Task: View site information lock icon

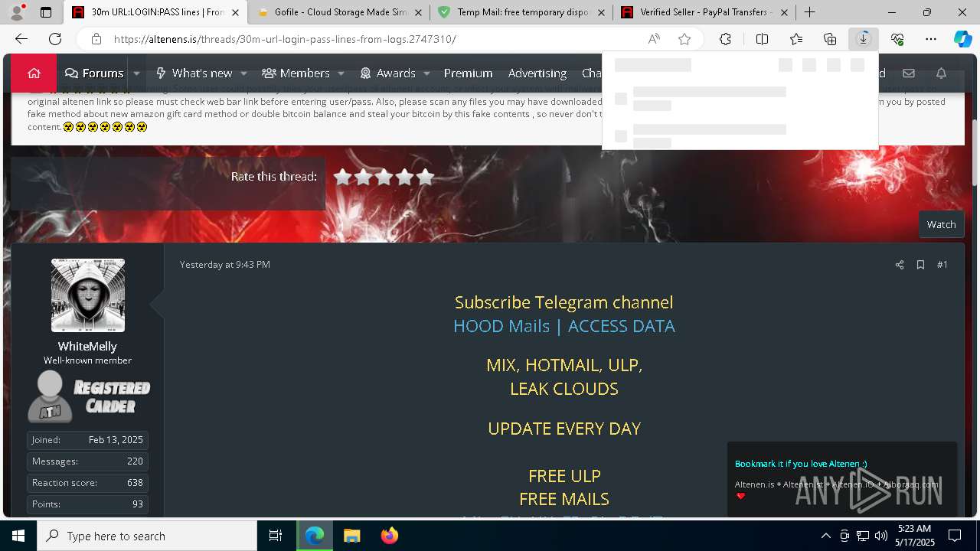Action: (x=96, y=39)
